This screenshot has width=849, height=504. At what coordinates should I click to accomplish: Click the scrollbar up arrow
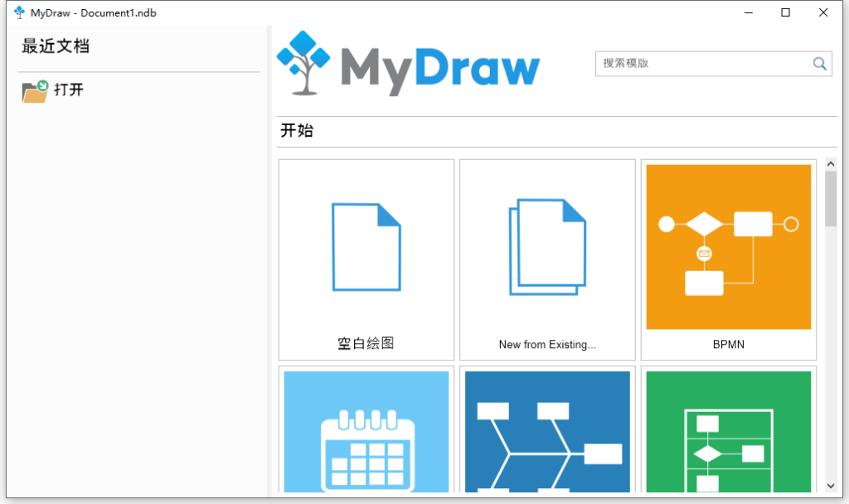(x=831, y=163)
